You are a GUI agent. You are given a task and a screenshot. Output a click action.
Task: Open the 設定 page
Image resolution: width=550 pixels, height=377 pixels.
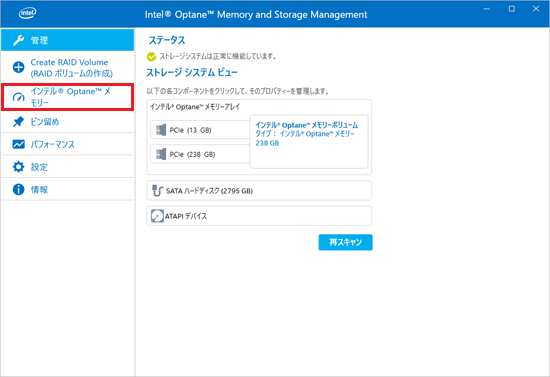68,167
